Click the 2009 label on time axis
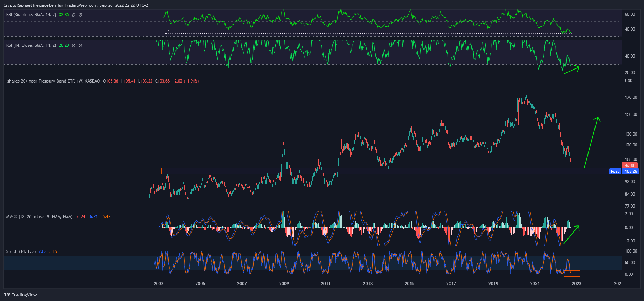The image size is (644, 301). coord(284,284)
